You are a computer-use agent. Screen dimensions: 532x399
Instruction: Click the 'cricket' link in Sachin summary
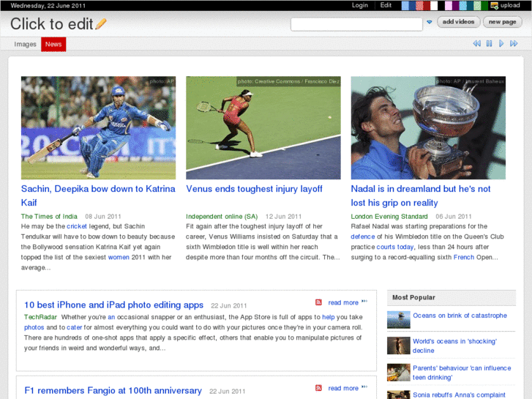pyautogui.click(x=77, y=226)
